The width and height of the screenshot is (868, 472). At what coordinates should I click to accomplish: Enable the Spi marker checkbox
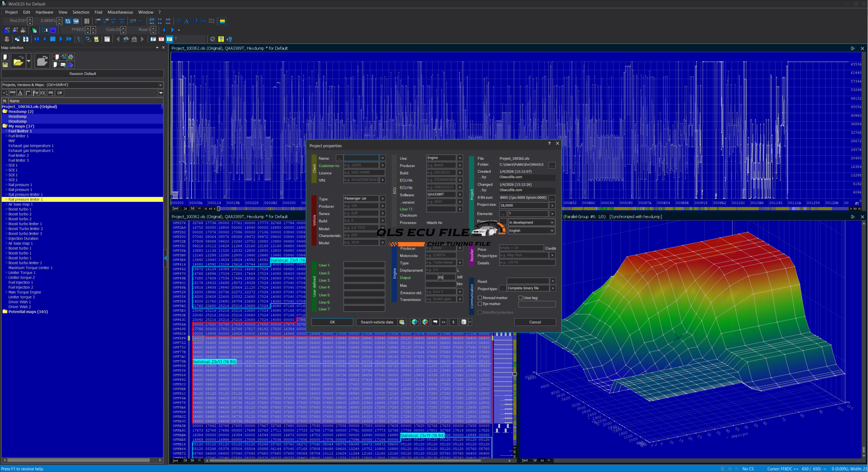tap(480, 304)
